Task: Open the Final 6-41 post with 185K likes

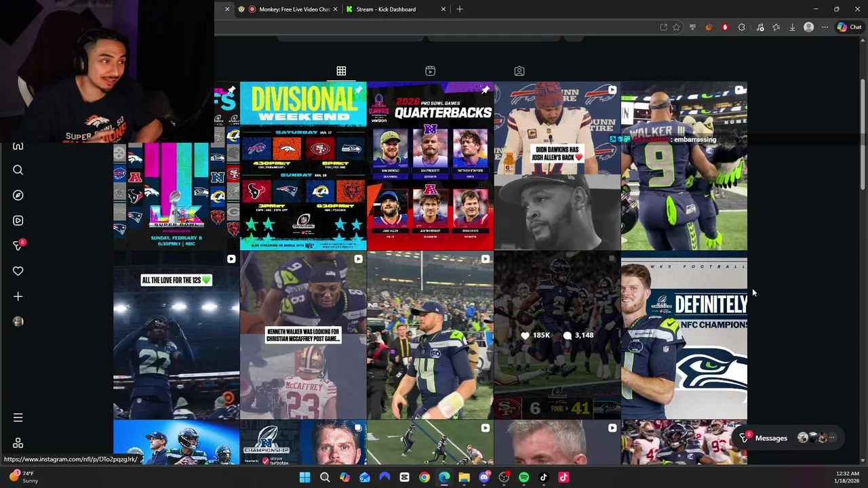Action: coord(557,335)
